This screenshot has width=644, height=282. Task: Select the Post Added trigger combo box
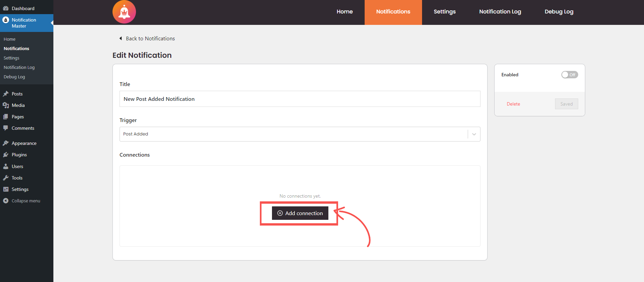click(300, 134)
